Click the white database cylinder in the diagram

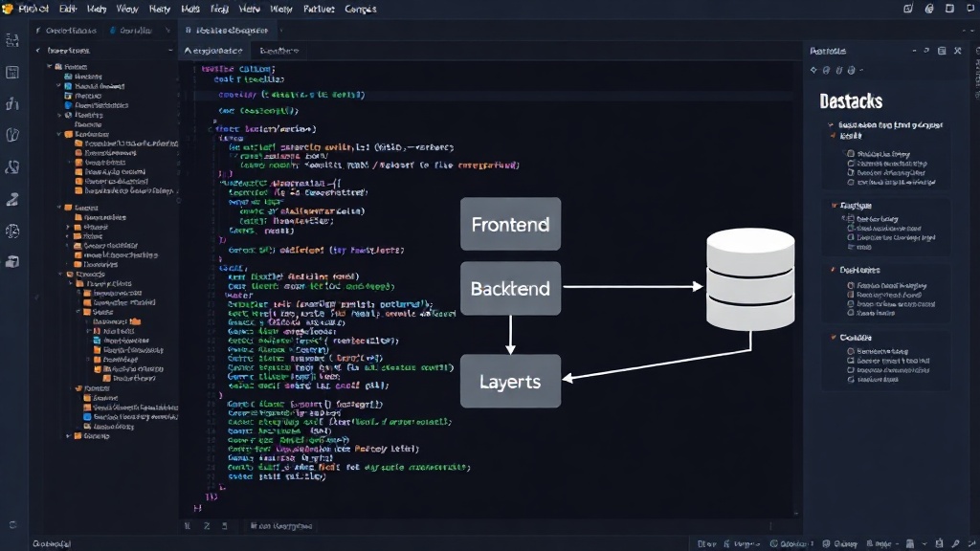[x=750, y=279]
